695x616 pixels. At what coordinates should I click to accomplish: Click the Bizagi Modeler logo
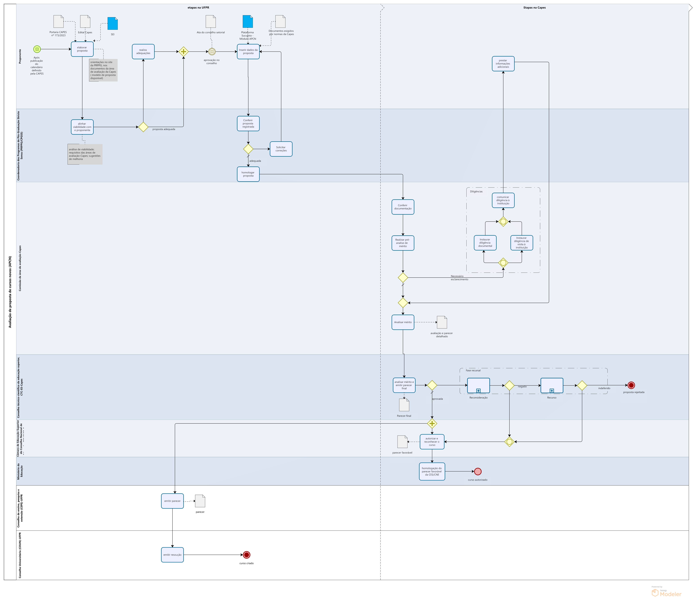pyautogui.click(x=666, y=593)
